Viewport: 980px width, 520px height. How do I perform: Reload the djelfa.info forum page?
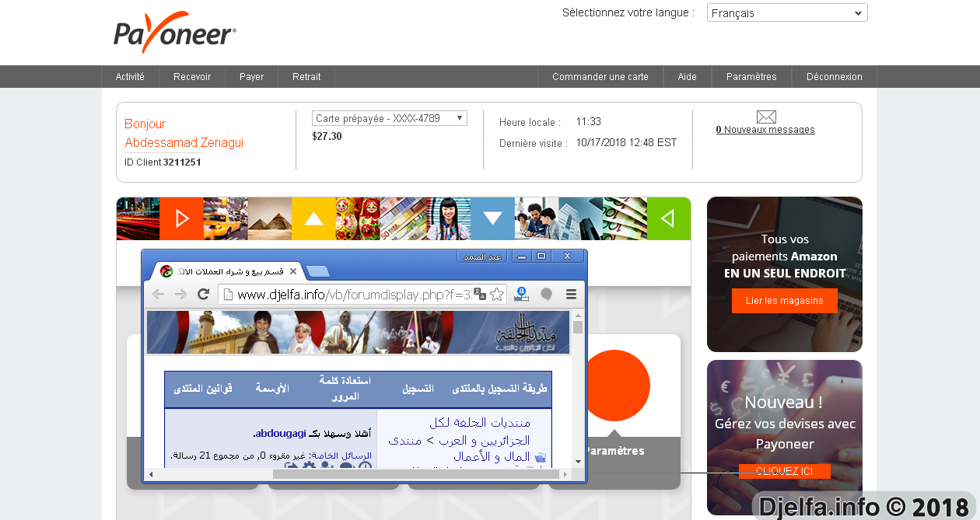pos(204,294)
